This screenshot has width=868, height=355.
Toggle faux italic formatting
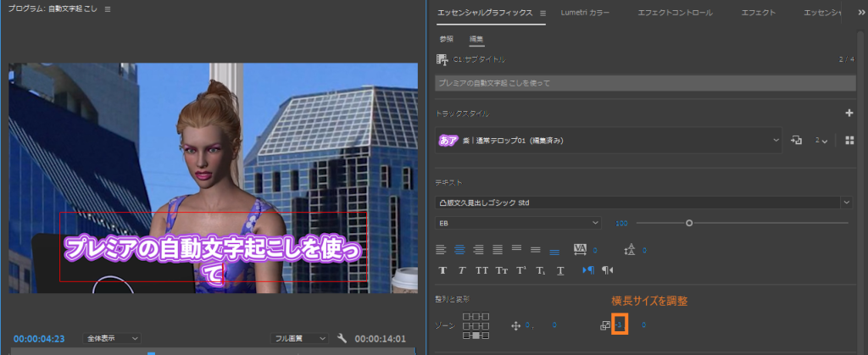coord(461,270)
